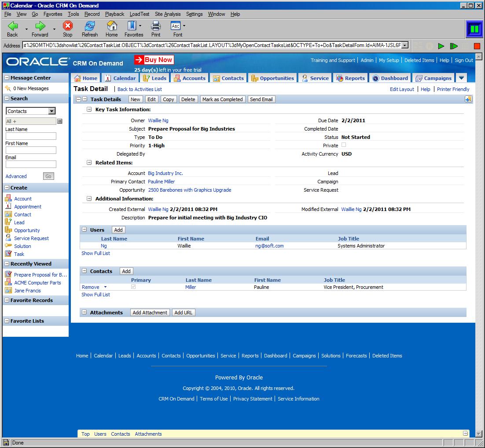Click the Email search field
The width and height of the screenshot is (485, 448).
[x=31, y=164]
